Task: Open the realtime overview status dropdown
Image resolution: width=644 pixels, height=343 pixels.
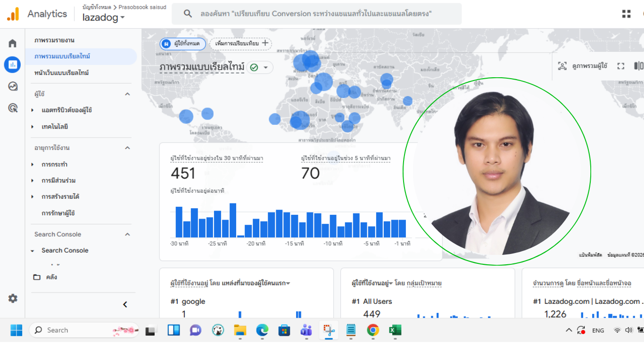Action: 260,67
